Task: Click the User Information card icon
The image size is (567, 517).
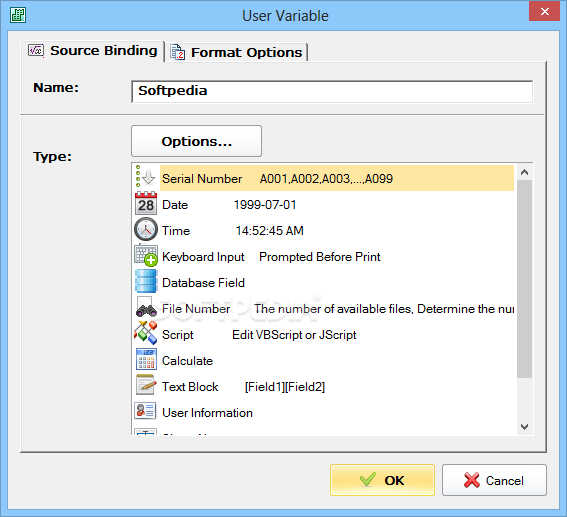Action: click(145, 411)
